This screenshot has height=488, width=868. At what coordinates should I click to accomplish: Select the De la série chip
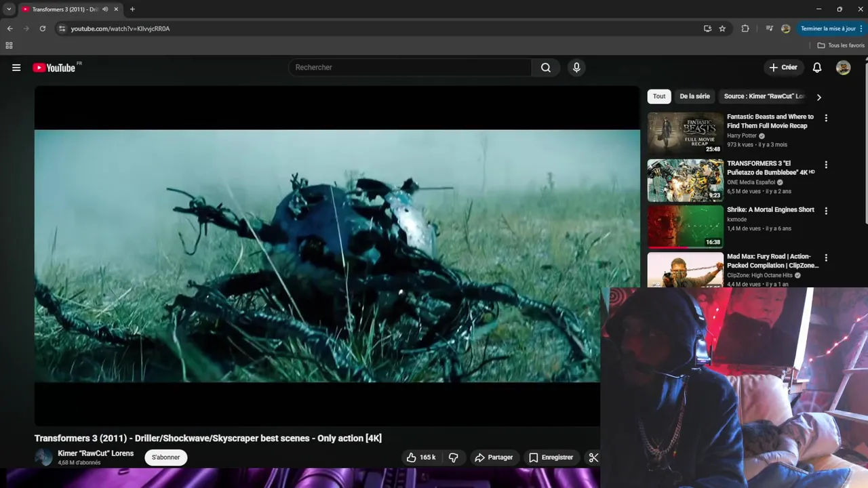click(694, 96)
